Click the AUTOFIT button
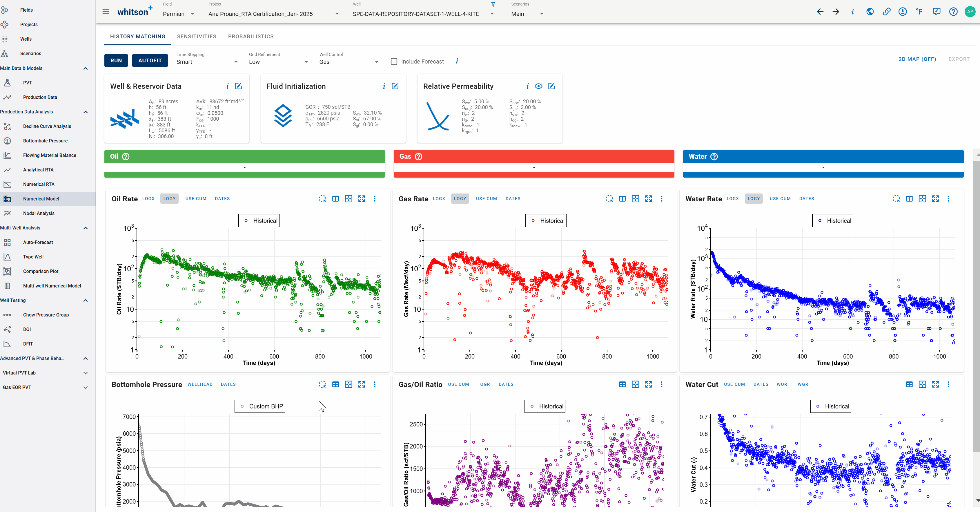 150,61
